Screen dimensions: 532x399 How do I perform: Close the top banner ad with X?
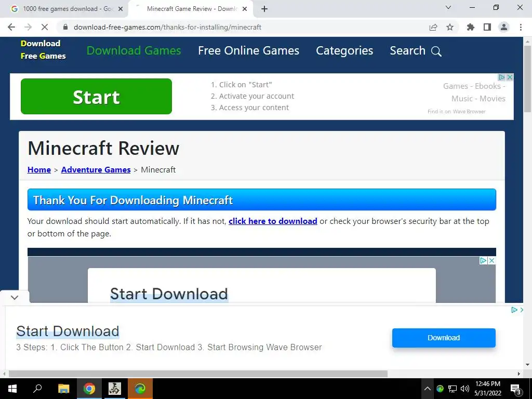tap(510, 77)
